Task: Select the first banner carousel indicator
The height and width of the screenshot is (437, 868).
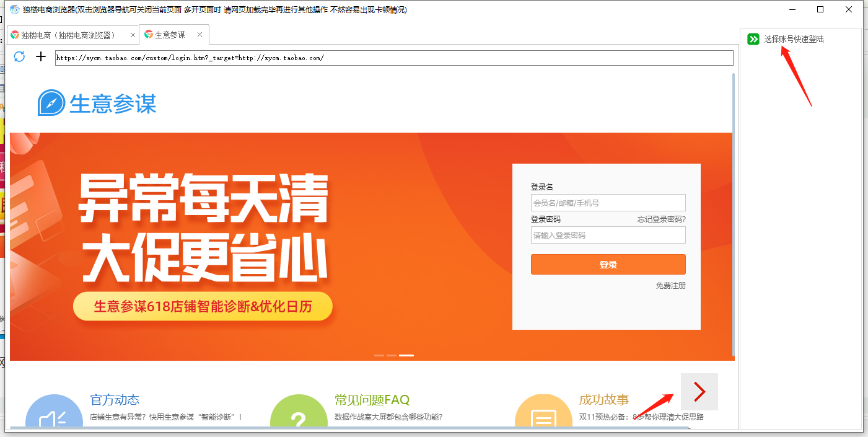Action: coord(379,355)
